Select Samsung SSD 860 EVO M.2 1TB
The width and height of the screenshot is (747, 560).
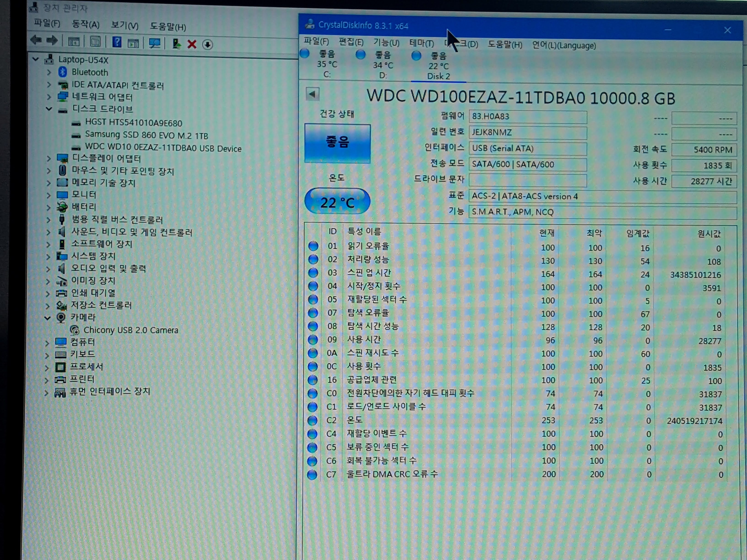click(x=146, y=135)
